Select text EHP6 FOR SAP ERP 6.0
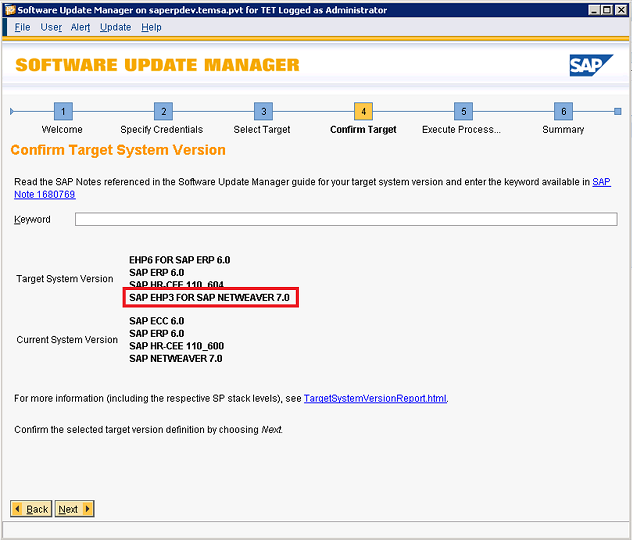The height and width of the screenshot is (540, 632). tap(179, 260)
